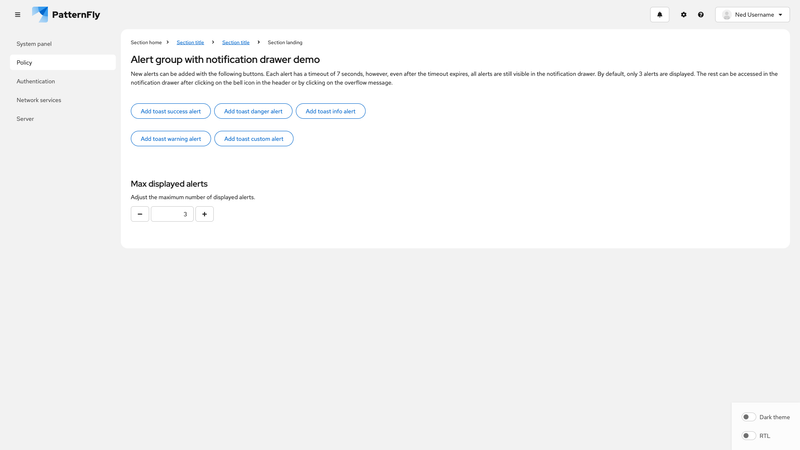This screenshot has height=450, width=800.
Task: Select System panel in sidebar
Action: pos(34,44)
